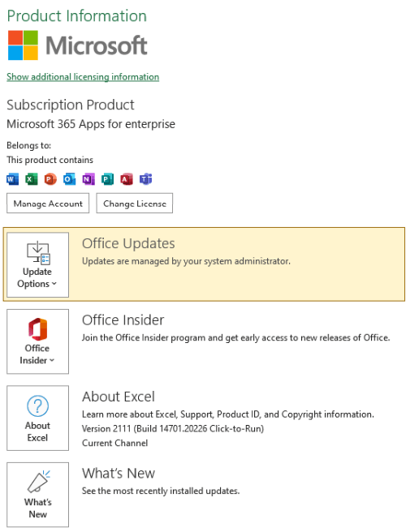Click the Word app icon

12,178
